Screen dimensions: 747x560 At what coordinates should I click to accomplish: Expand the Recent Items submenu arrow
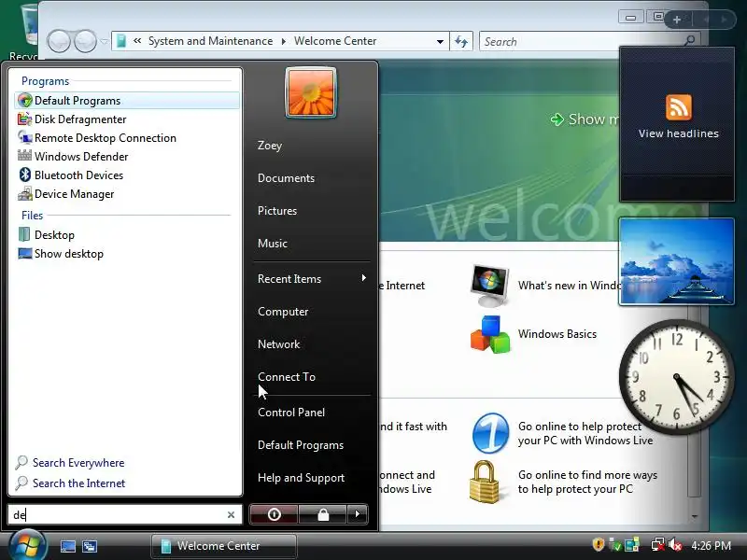pyautogui.click(x=363, y=277)
